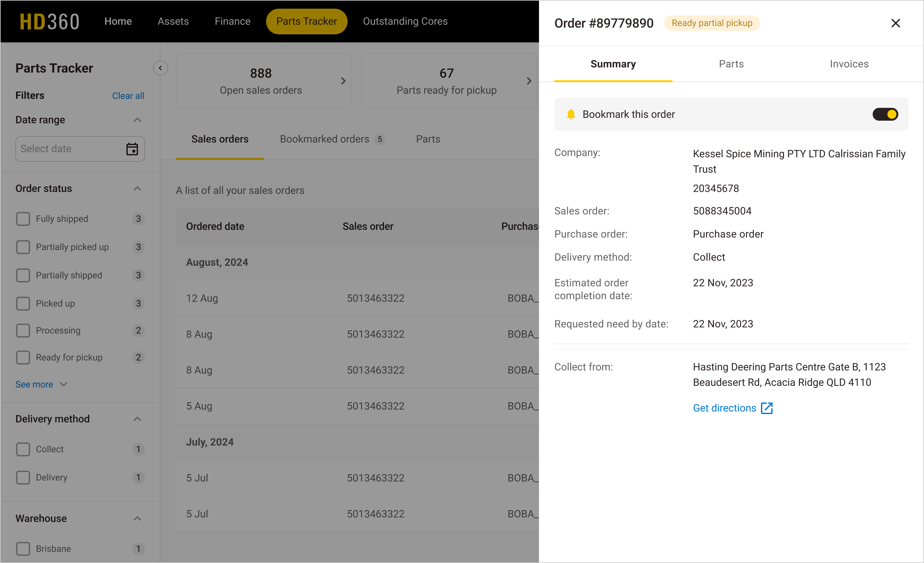Click the HD360 logo
The width and height of the screenshot is (924, 563).
coord(49,22)
